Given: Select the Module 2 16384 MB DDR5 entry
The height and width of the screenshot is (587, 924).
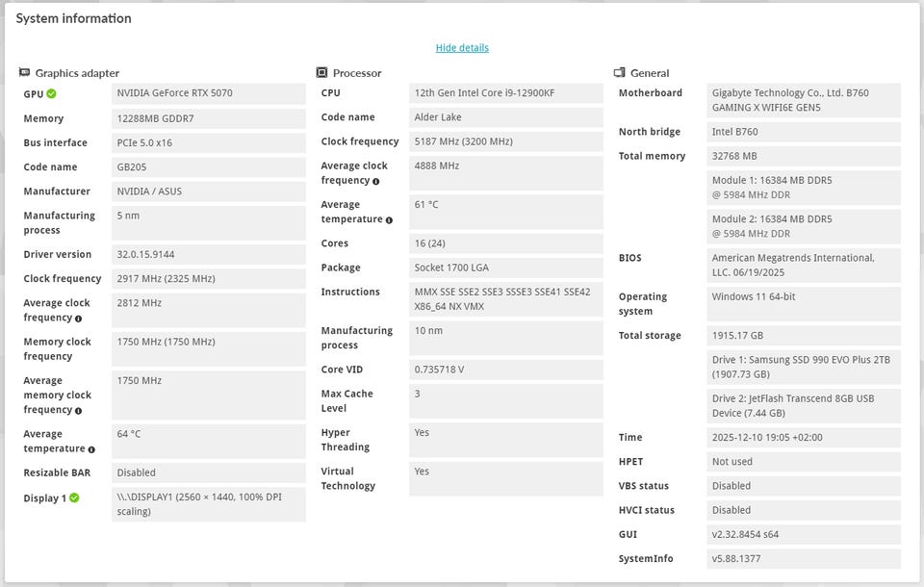Looking at the screenshot, I should pos(804,226).
